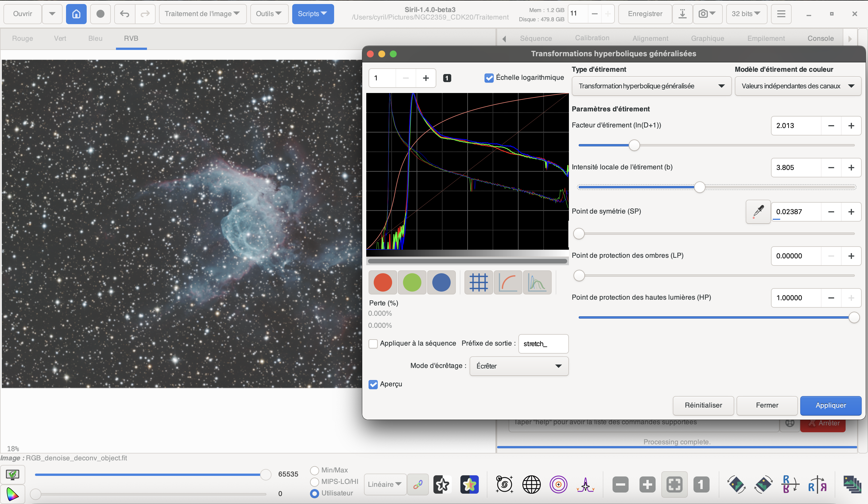
Task: Expand the Mode d'écrêtage dropdown
Action: (x=519, y=366)
